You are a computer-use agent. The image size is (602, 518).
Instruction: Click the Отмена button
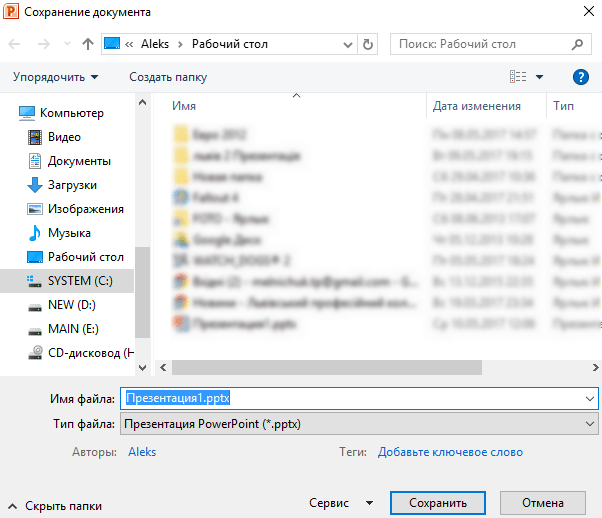(542, 503)
